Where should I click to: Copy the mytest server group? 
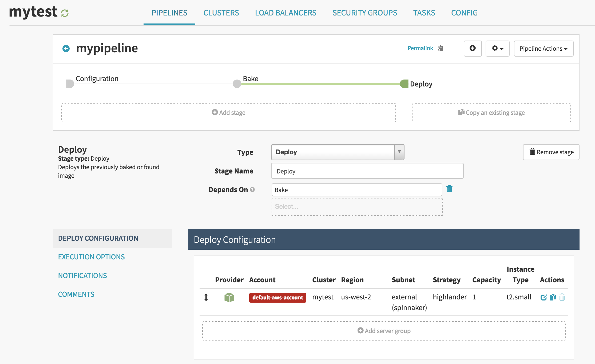click(553, 297)
